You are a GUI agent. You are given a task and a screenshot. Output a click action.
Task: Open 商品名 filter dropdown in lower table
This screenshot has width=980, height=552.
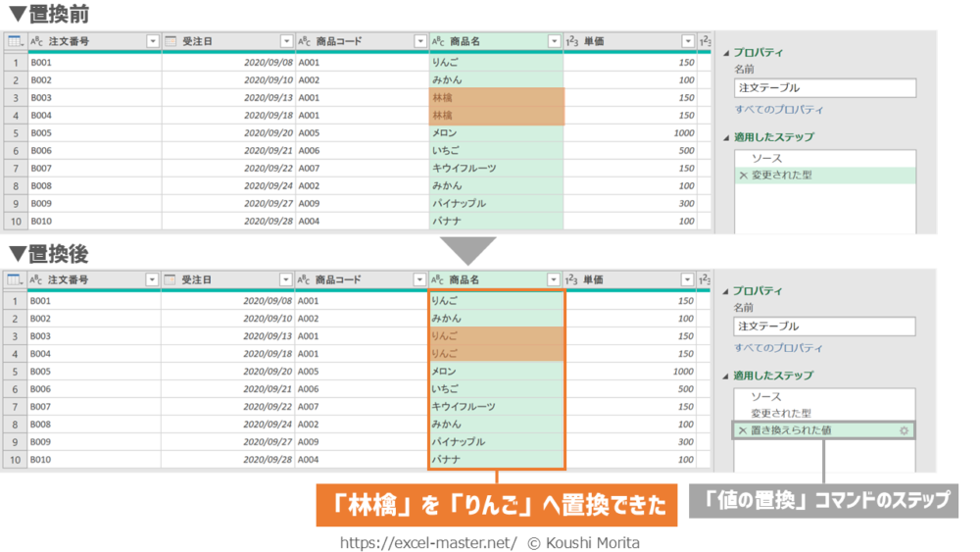pyautogui.click(x=554, y=279)
